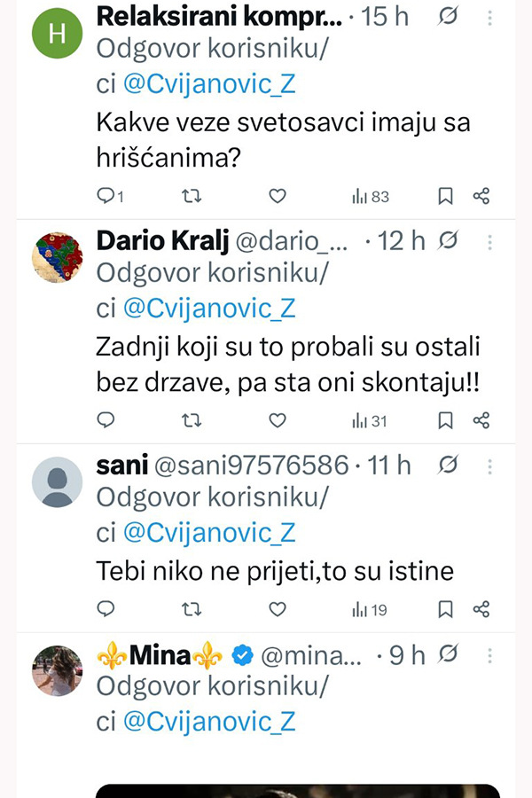The height and width of the screenshot is (798, 532).
Task: Like sani's tweet about istine
Action: click(278, 609)
